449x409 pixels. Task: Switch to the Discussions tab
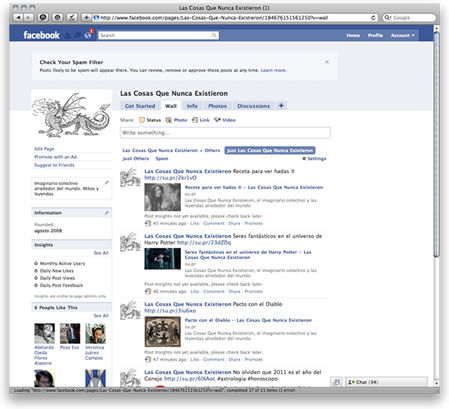click(254, 106)
